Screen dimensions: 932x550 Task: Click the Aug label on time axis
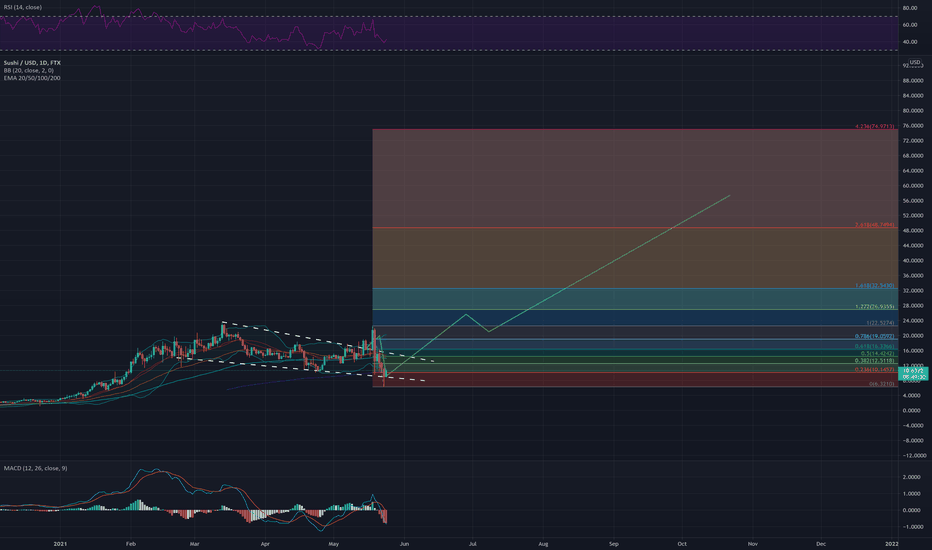543,543
